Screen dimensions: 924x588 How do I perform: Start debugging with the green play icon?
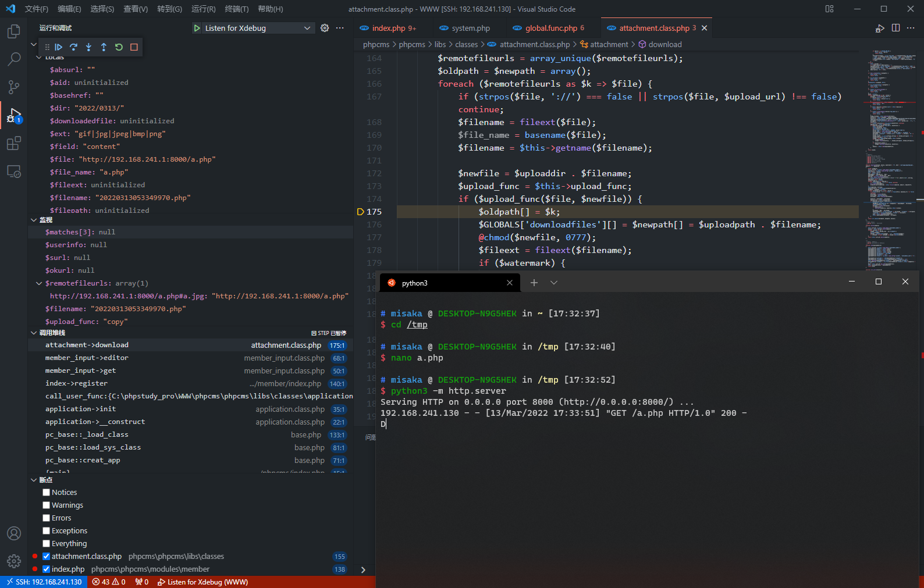(197, 28)
